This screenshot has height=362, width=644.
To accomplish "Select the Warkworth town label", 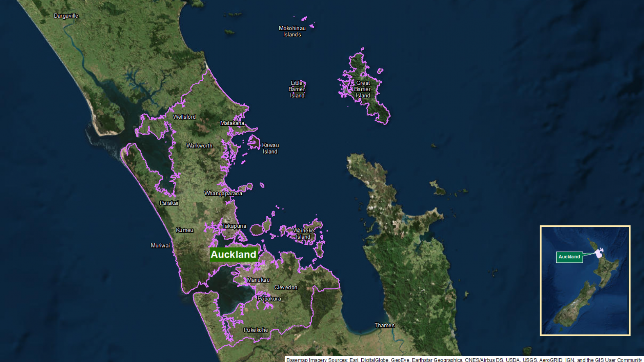I will click(x=200, y=146).
